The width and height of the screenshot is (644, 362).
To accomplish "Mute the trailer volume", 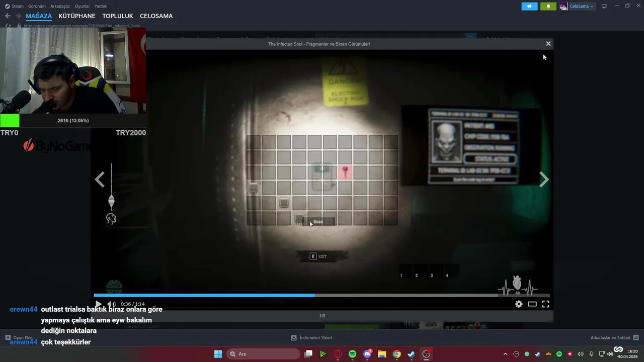I will [x=111, y=304].
